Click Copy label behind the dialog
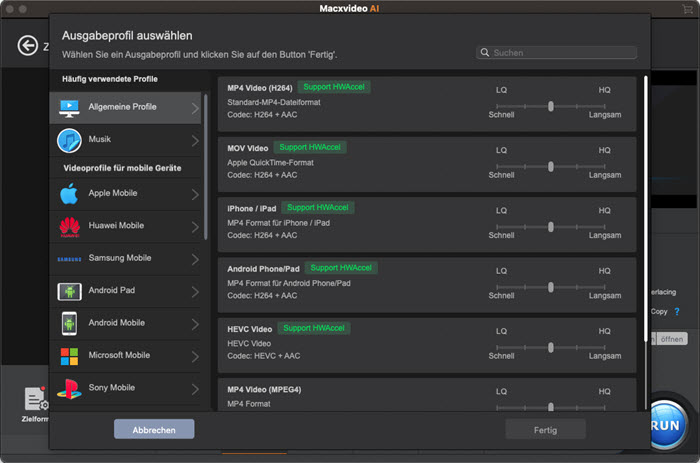The image size is (700, 463). pos(659,312)
